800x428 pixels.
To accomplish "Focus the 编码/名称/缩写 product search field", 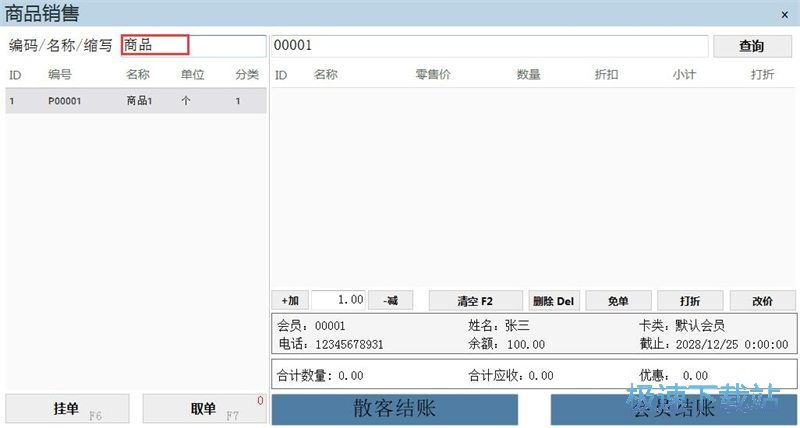I will coord(193,45).
